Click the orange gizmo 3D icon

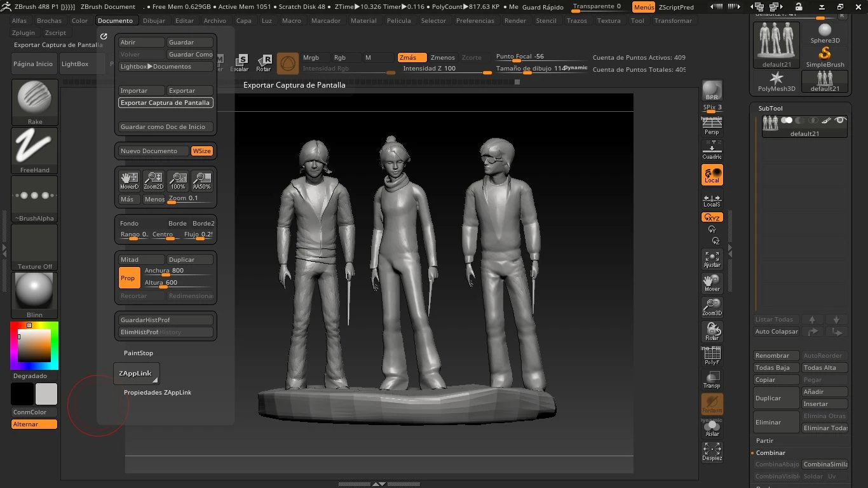[288, 63]
